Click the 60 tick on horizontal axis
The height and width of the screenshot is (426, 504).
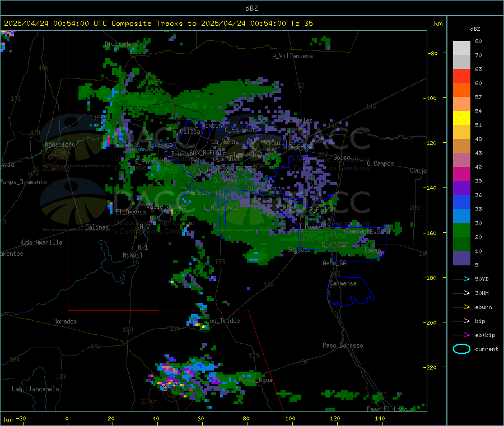click(200, 418)
